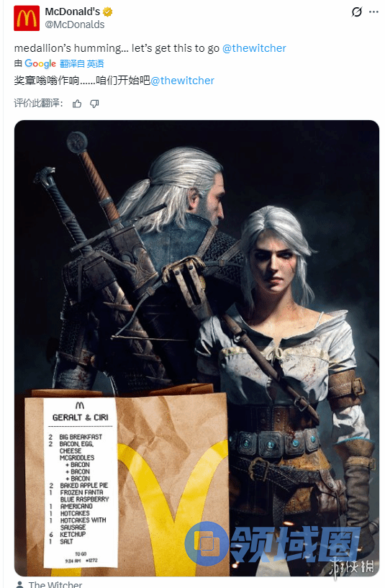Click the 翻译自 英语 translation link
The width and height of the screenshot is (385, 588).
pos(82,64)
